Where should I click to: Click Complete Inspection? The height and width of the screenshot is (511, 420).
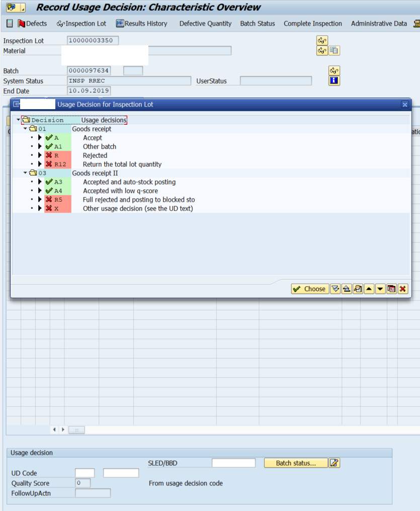[313, 24]
